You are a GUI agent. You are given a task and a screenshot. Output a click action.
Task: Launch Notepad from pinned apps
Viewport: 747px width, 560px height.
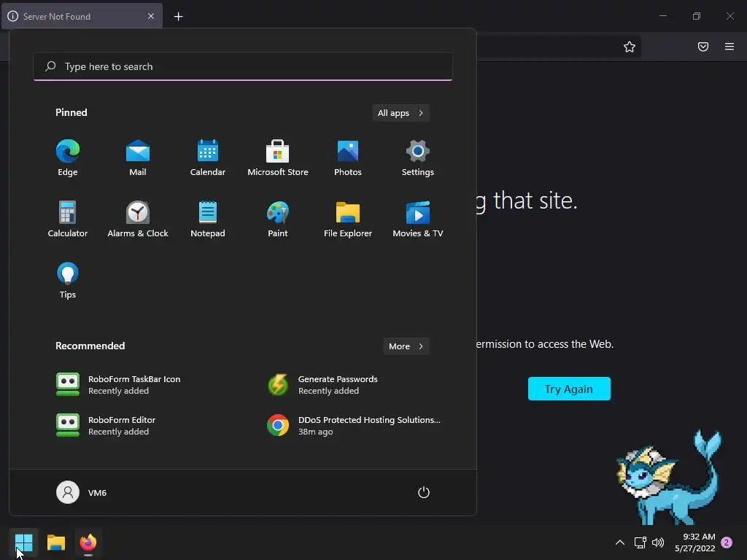point(208,219)
